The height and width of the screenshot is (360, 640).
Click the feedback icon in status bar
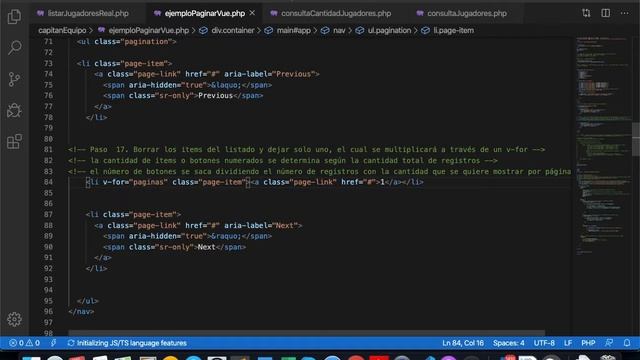[x=609, y=343]
